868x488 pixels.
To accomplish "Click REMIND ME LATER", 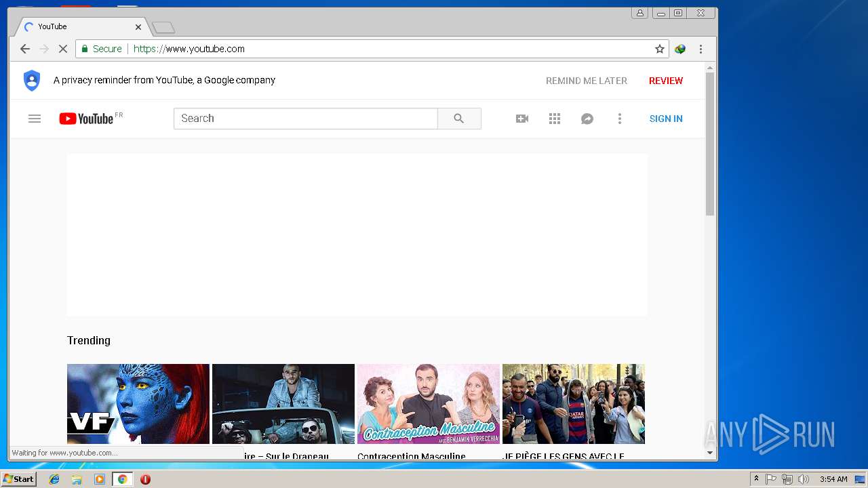I will coord(587,81).
